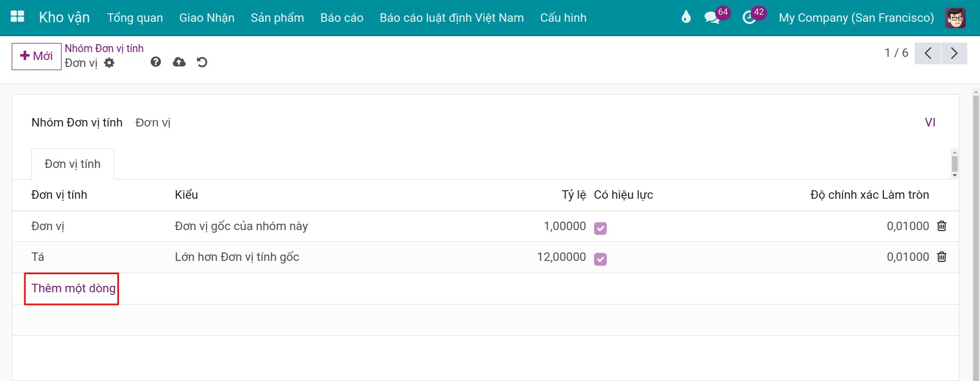Screen dimensions: 980x381
Task: Delete the Đơn vị row
Action: tap(942, 226)
